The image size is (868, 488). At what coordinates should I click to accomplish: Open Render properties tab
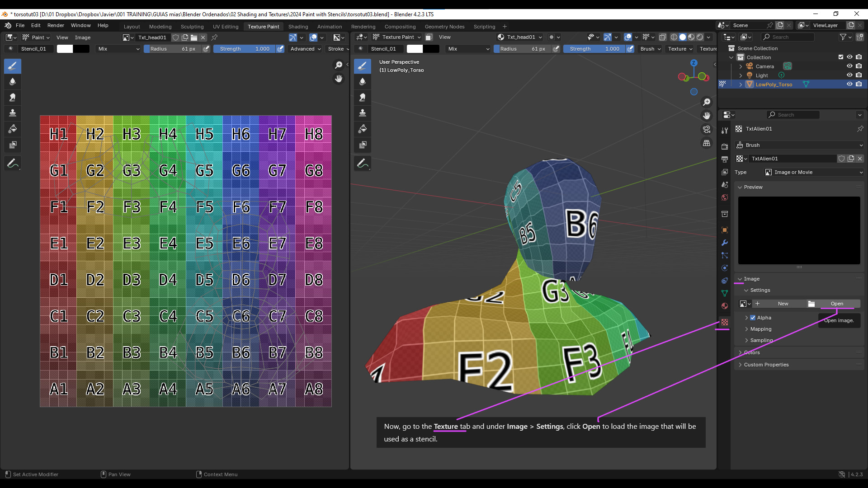725,146
